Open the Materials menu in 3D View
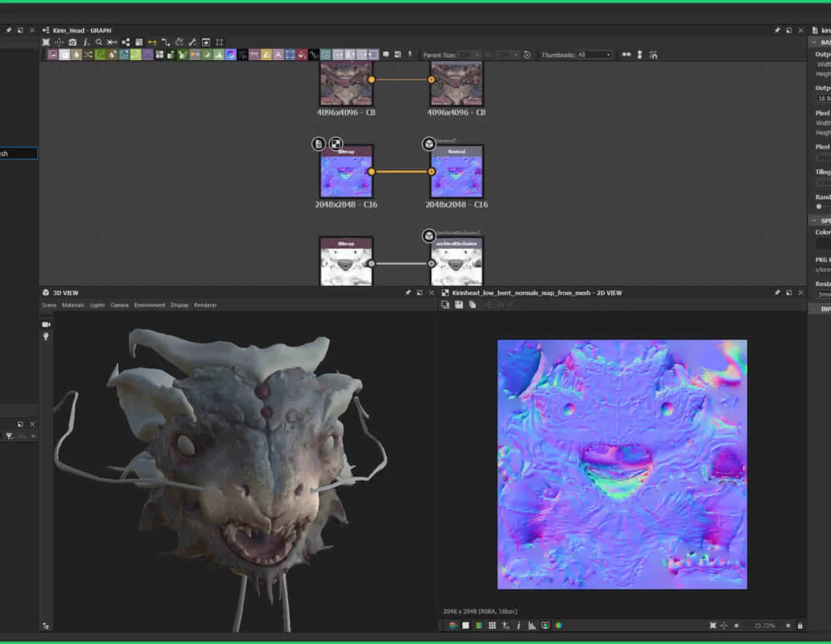Viewport: 831px width, 644px height. pyautogui.click(x=73, y=305)
